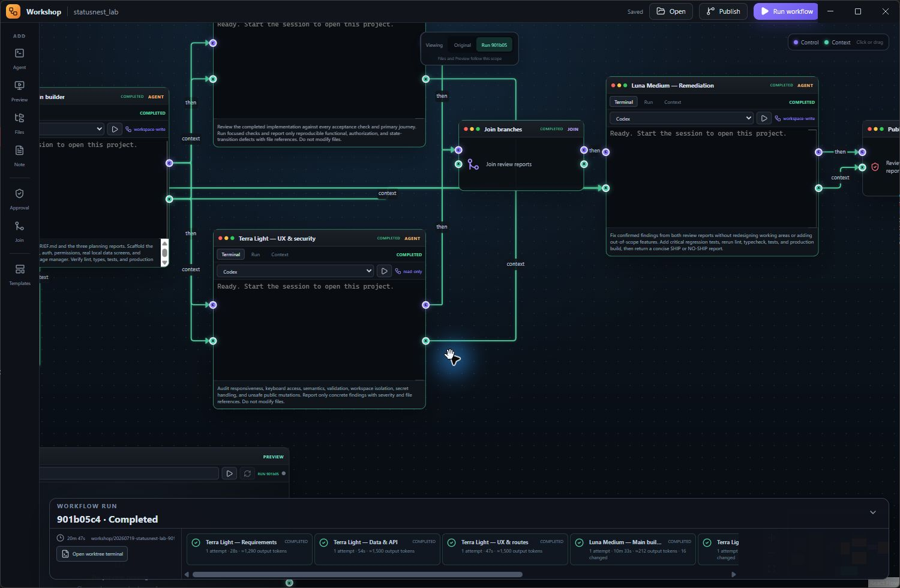Click Remediation node control output port
The image size is (900, 588).
[x=818, y=152]
